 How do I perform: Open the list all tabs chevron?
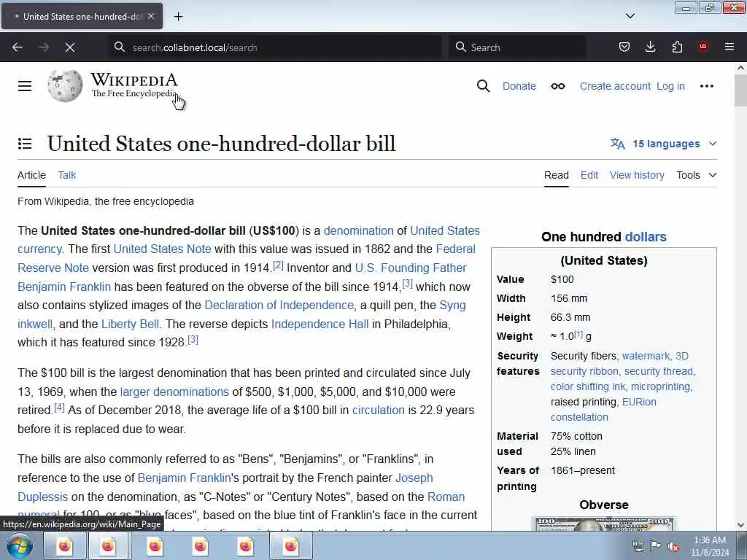[630, 16]
